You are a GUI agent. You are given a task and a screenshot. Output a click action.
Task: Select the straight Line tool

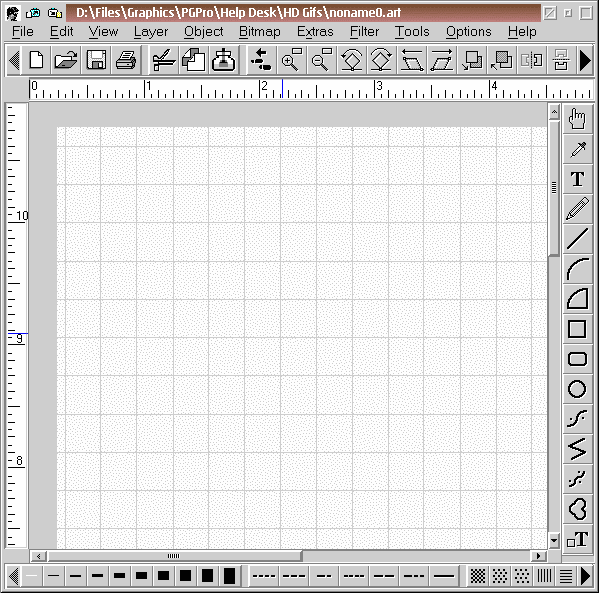tap(577, 239)
